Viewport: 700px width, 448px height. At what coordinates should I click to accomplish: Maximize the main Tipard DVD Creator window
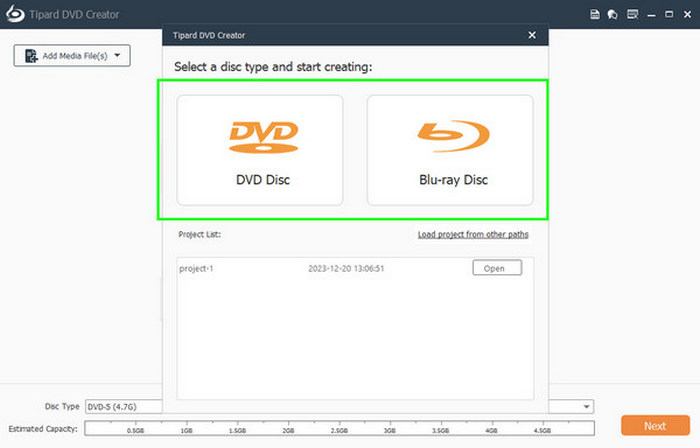click(x=669, y=14)
